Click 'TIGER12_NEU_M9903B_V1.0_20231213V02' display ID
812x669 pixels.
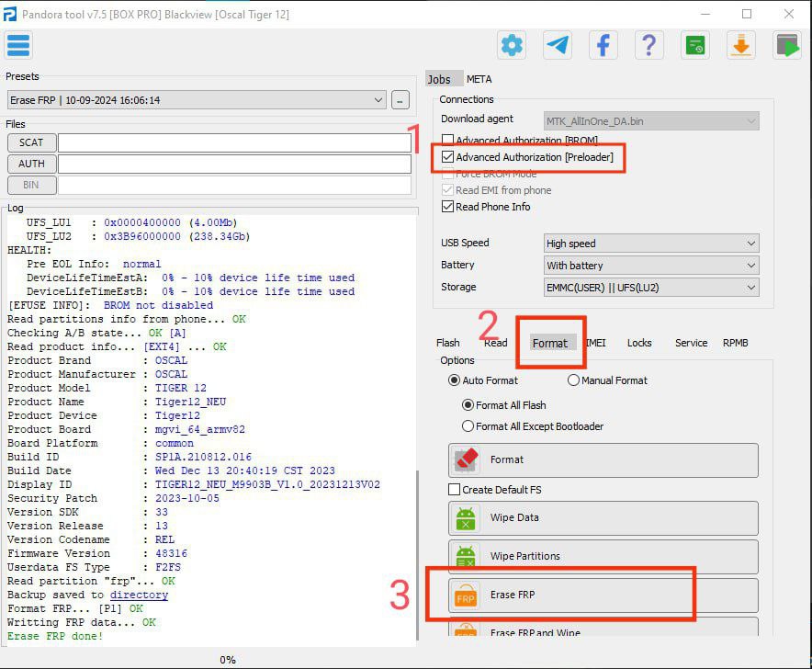tap(267, 484)
